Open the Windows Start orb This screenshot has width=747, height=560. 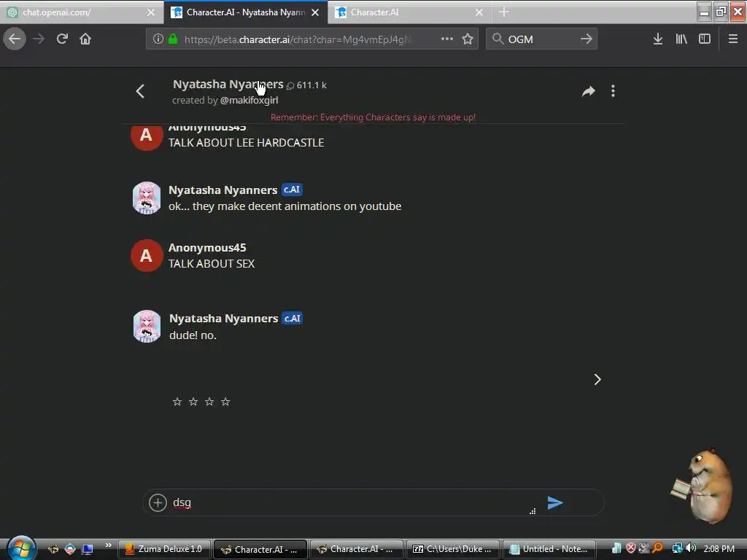[x=21, y=548]
